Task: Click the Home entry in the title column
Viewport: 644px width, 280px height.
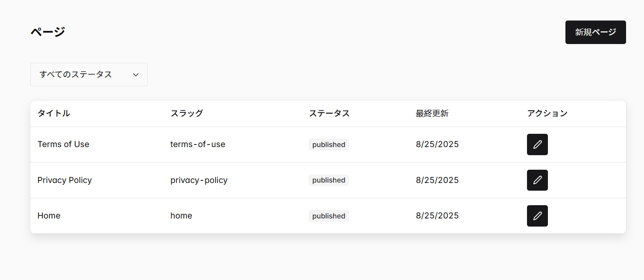Action: coord(49,215)
